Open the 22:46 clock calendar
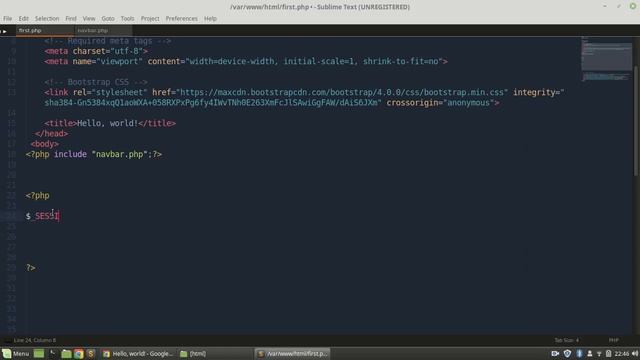This screenshot has width=640, height=360. click(x=622, y=353)
